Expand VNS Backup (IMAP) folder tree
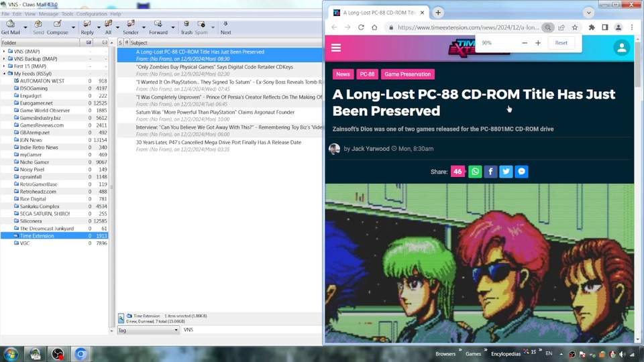Image resolution: width=644 pixels, height=362 pixels. [5, 59]
